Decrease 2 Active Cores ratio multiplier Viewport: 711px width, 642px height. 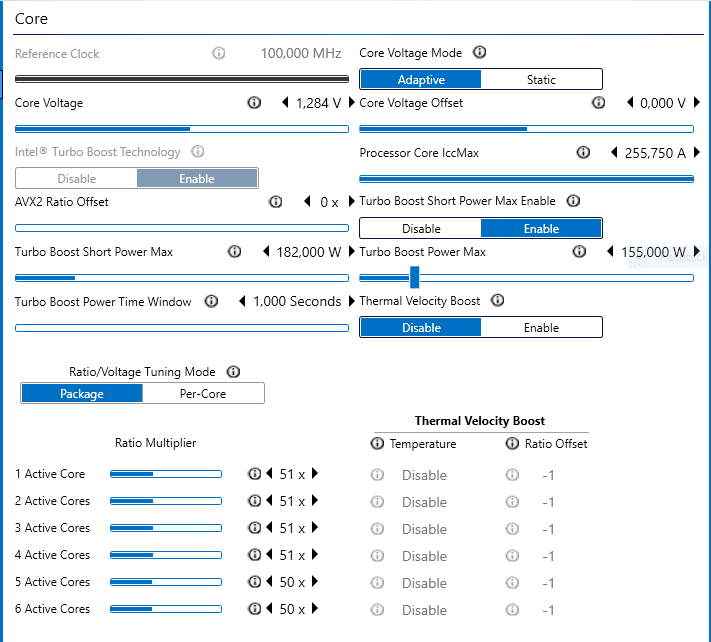tap(269, 501)
